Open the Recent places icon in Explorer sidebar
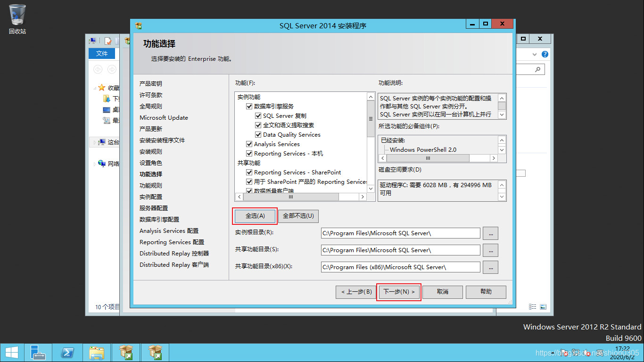 (107, 120)
